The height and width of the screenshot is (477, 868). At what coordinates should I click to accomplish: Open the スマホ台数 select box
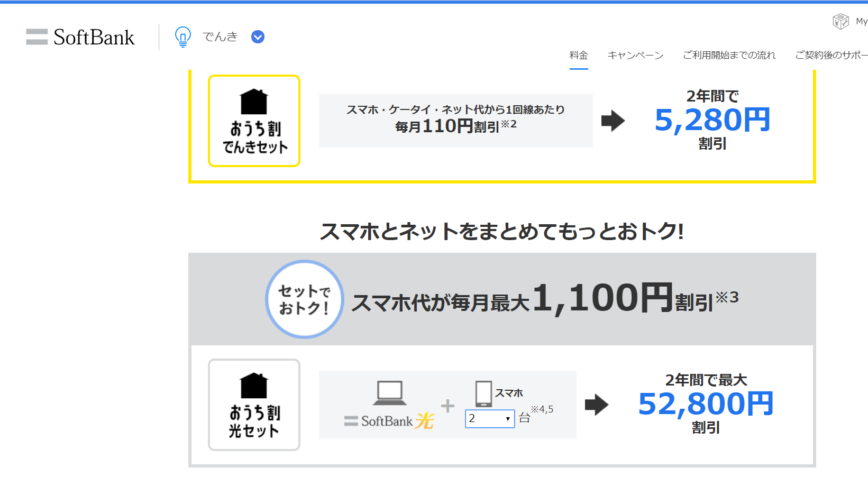[490, 418]
